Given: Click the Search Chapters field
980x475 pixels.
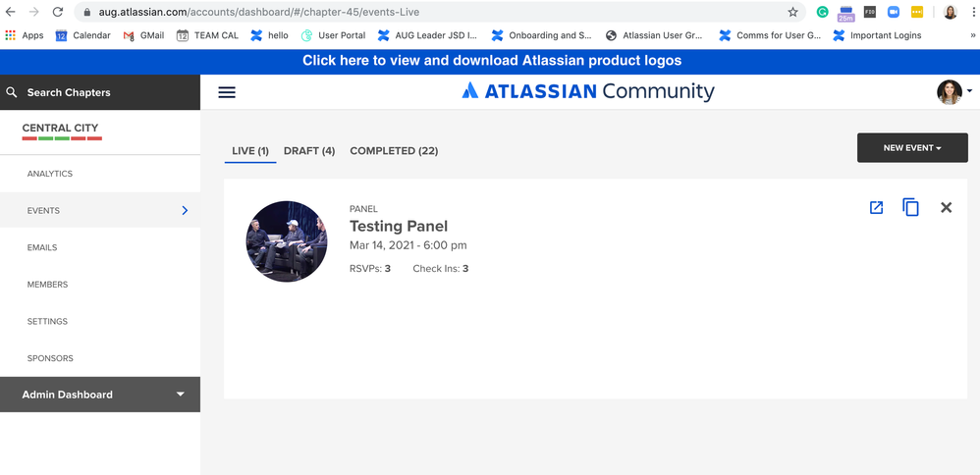Looking at the screenshot, I should coord(100,92).
